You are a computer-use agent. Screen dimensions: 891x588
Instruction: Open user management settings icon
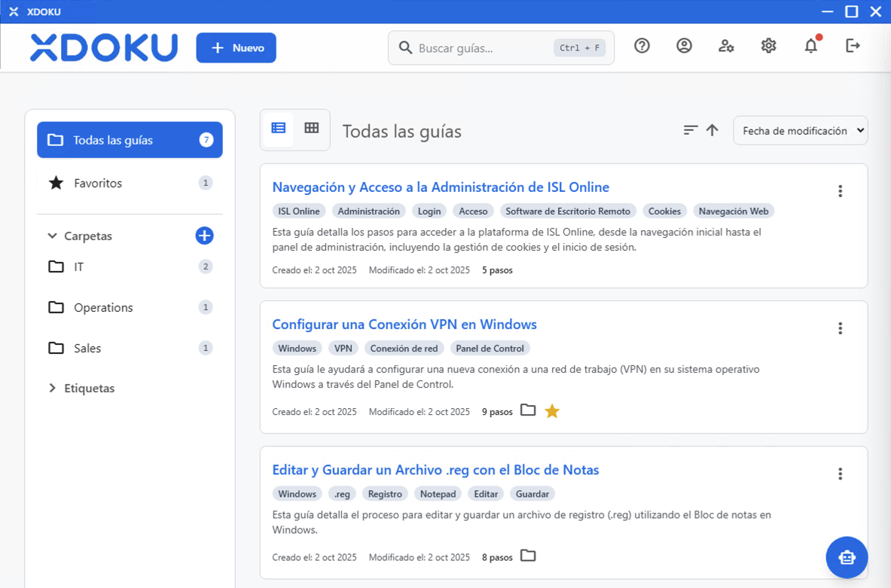click(x=726, y=46)
